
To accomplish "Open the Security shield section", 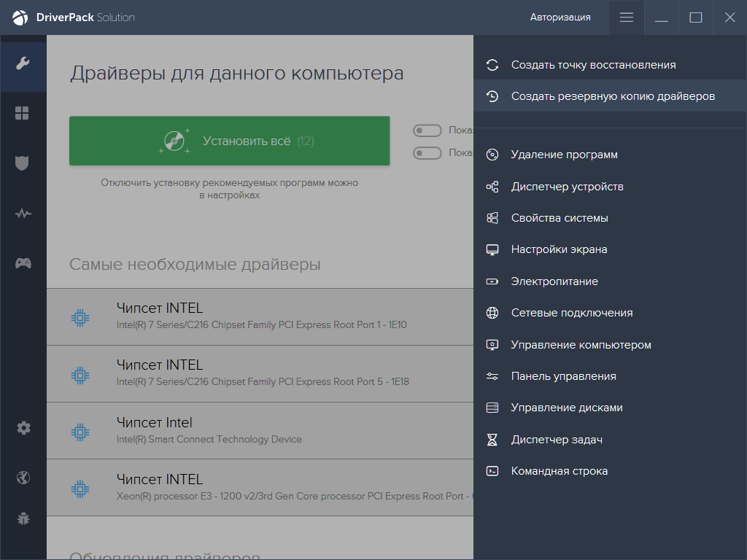I will tap(23, 163).
